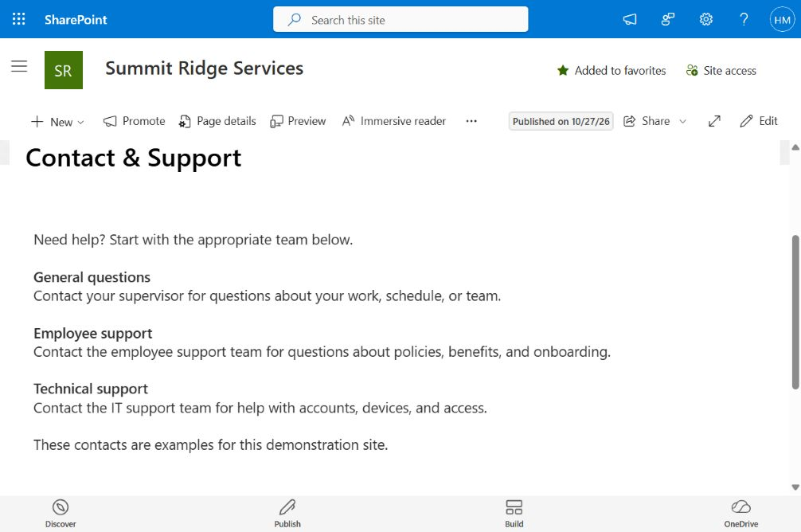The height and width of the screenshot is (532, 801).
Task: Open the people feedback icon
Action: (x=668, y=19)
